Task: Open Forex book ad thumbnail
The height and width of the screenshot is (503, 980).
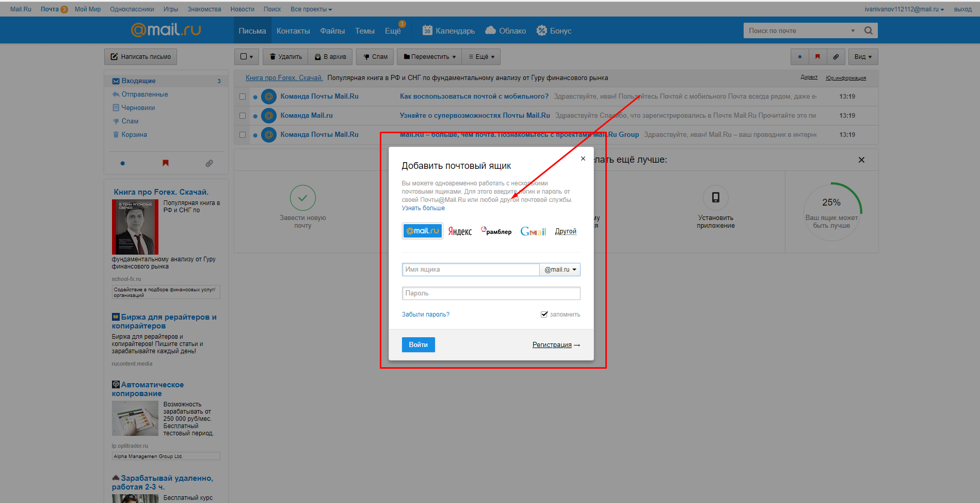Action: (x=135, y=227)
